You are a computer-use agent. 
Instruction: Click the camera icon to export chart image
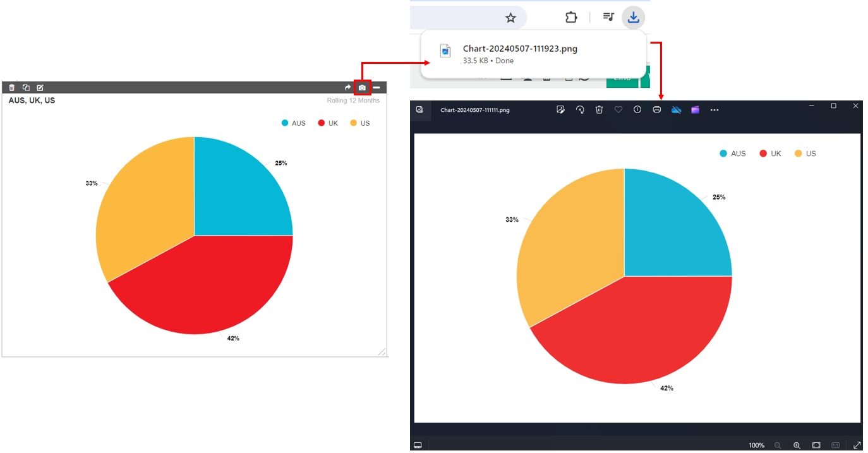[362, 88]
